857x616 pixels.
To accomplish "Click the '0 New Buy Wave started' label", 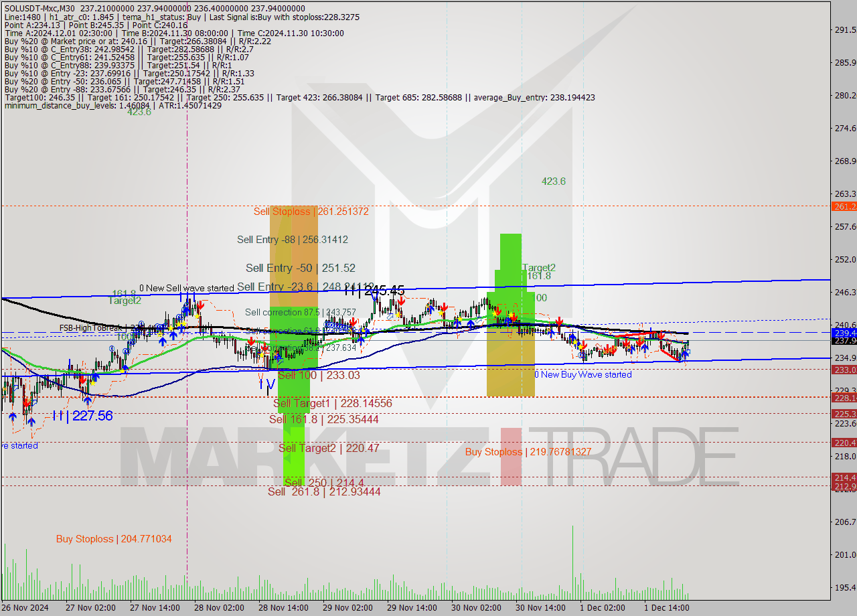I will [582, 374].
